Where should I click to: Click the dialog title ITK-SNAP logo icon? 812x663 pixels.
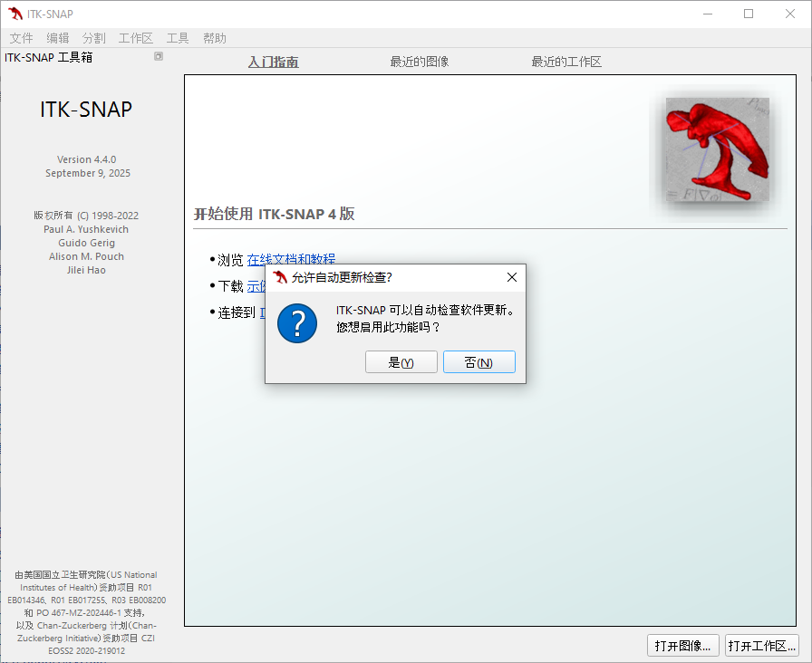click(x=280, y=277)
